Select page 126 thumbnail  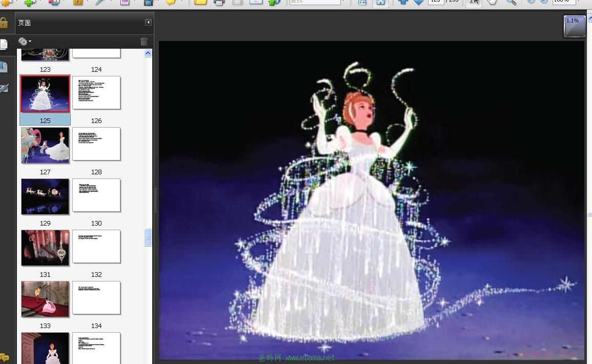pos(96,93)
